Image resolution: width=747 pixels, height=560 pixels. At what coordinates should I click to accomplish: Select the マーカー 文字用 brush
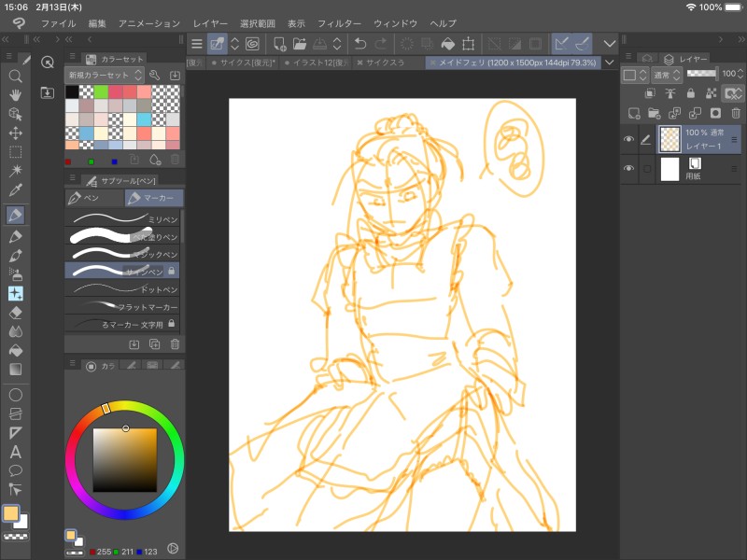[122, 324]
